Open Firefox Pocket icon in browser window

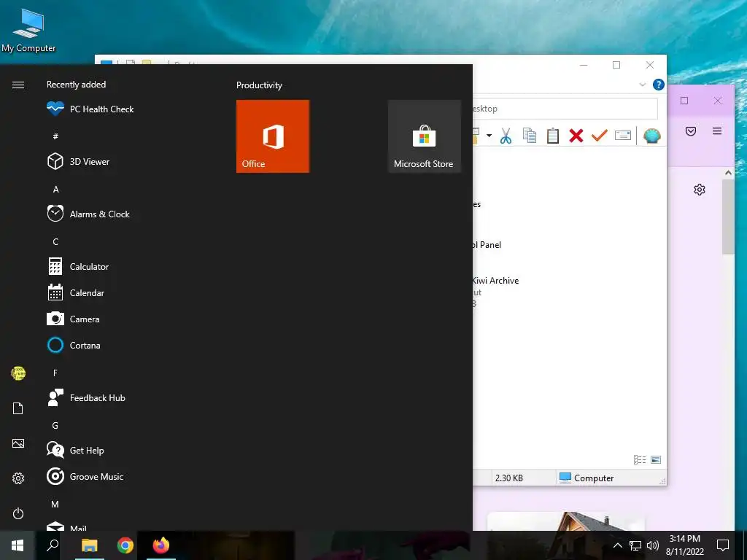pos(691,131)
